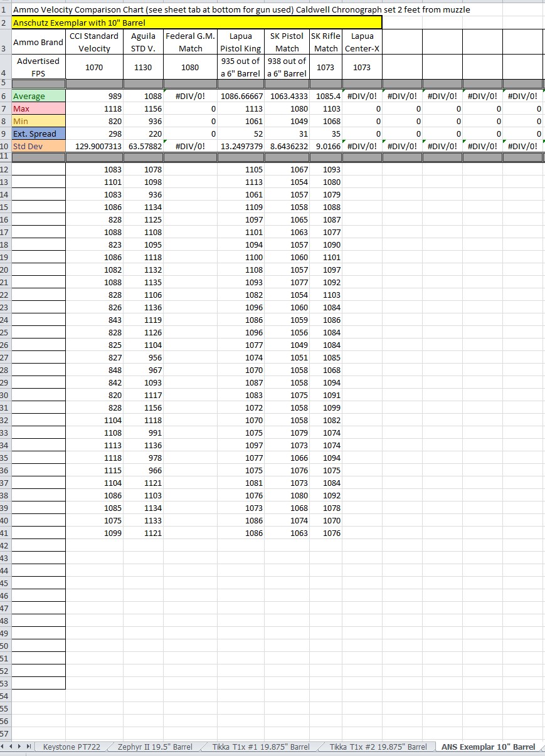Select the CCI Standard Velocity column heading cell
This screenshot has width=545, height=756.
click(94, 42)
